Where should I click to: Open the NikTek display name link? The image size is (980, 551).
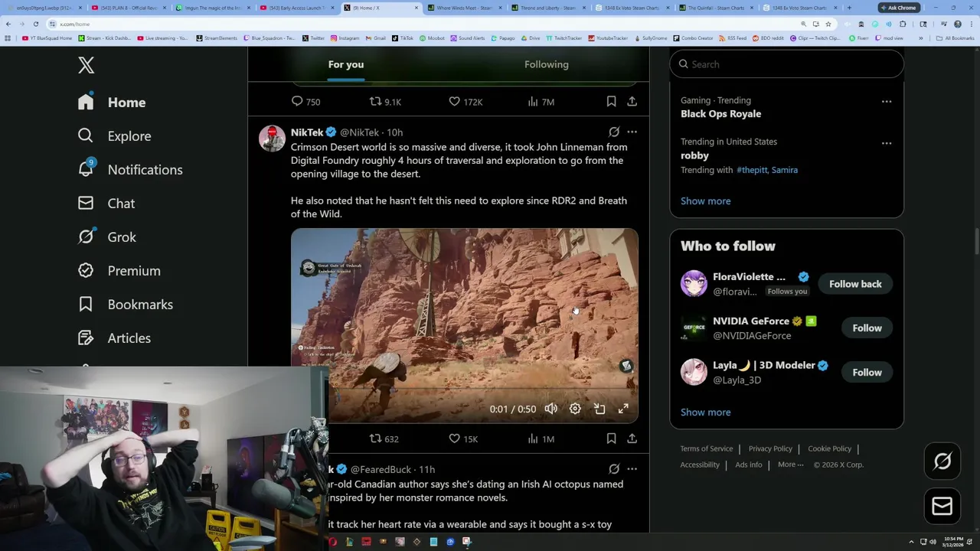(307, 132)
